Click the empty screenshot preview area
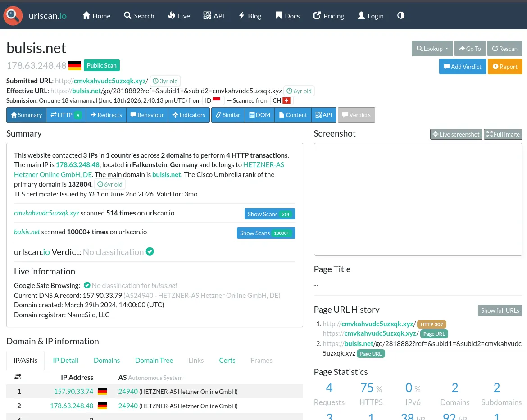This screenshot has height=420, width=527. [418, 199]
